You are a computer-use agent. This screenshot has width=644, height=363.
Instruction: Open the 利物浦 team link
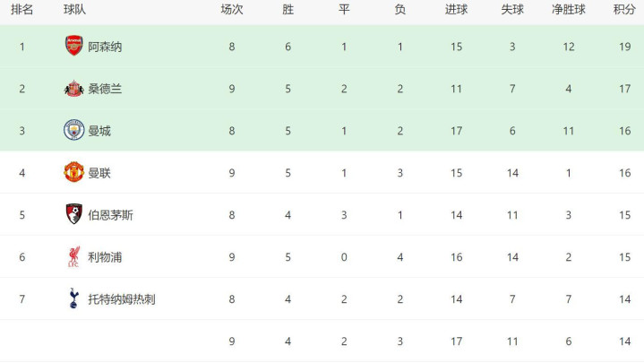coord(105,257)
